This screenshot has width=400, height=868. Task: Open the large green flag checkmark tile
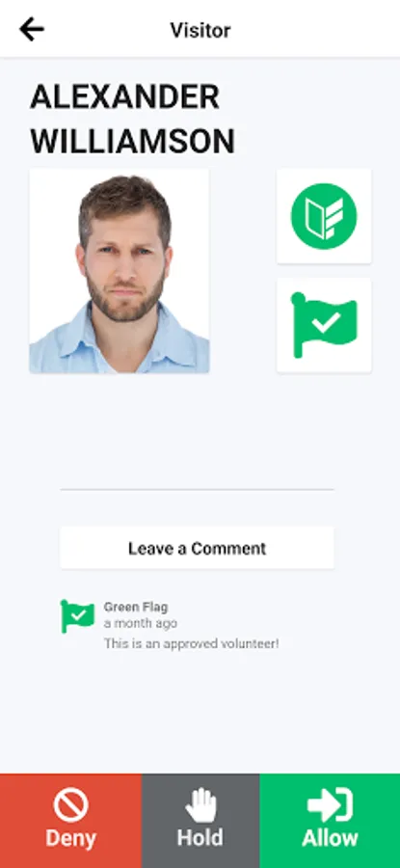(x=324, y=326)
